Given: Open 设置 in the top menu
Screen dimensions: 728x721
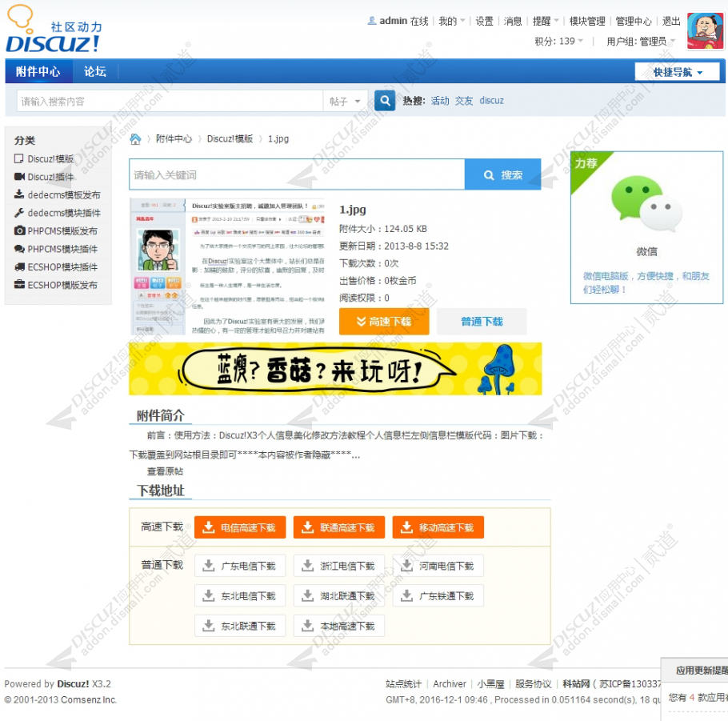Looking at the screenshot, I should (x=484, y=21).
